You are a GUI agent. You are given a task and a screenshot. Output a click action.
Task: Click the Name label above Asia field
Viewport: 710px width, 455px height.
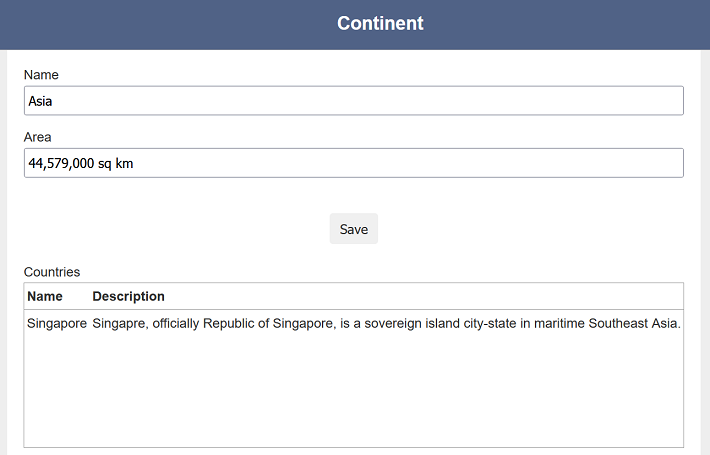click(x=41, y=75)
